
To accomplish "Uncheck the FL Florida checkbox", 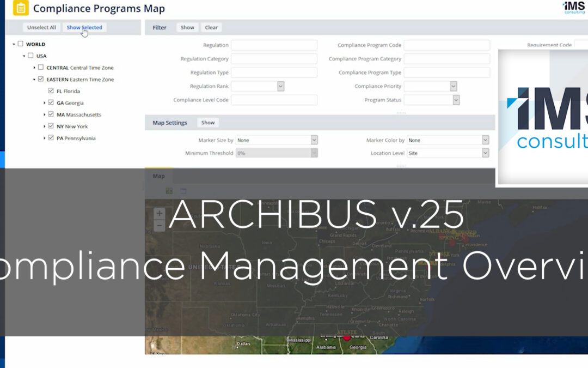I will 51,91.
